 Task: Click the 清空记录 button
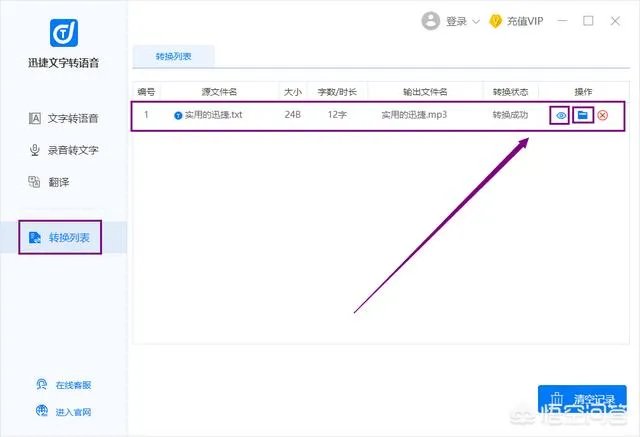[x=582, y=399]
